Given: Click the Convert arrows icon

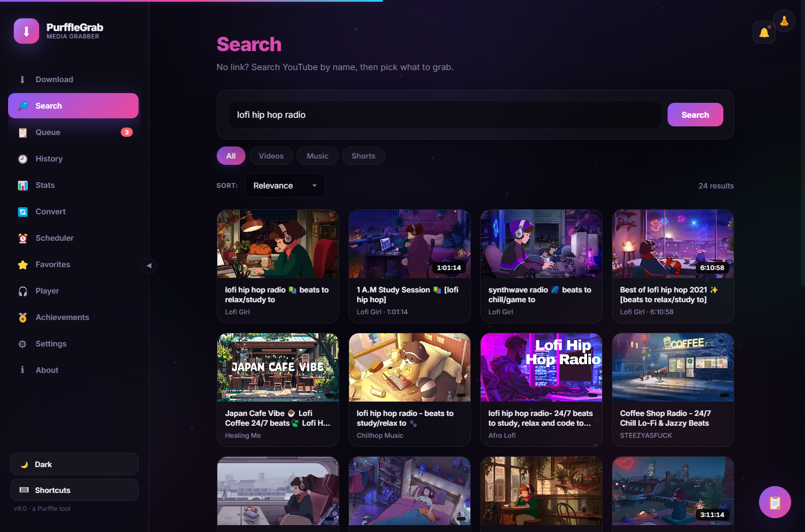Looking at the screenshot, I should click(22, 212).
